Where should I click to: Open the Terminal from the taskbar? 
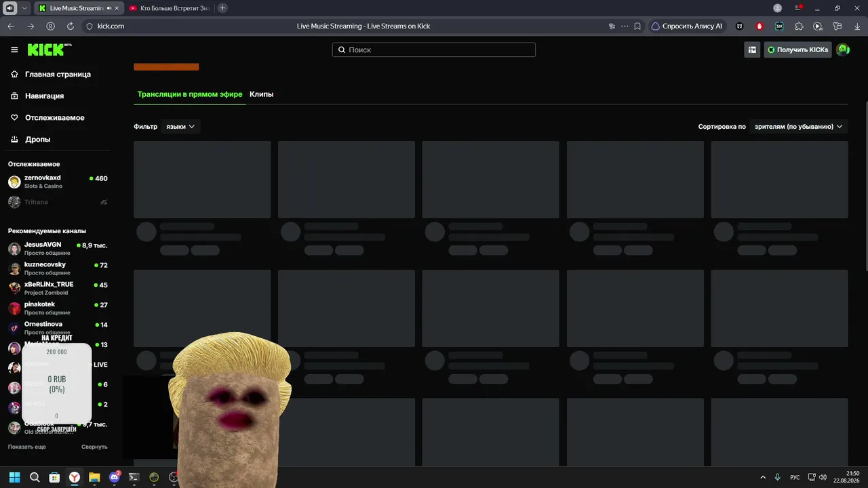134,477
